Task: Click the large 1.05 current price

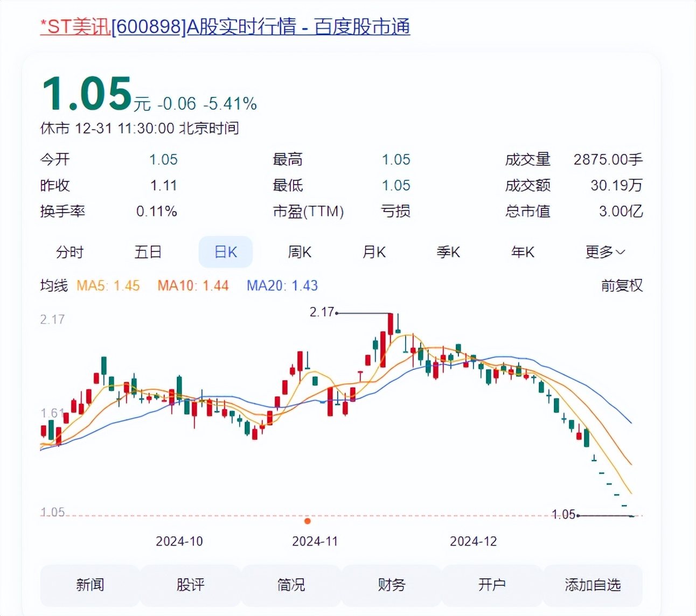Action: click(87, 94)
